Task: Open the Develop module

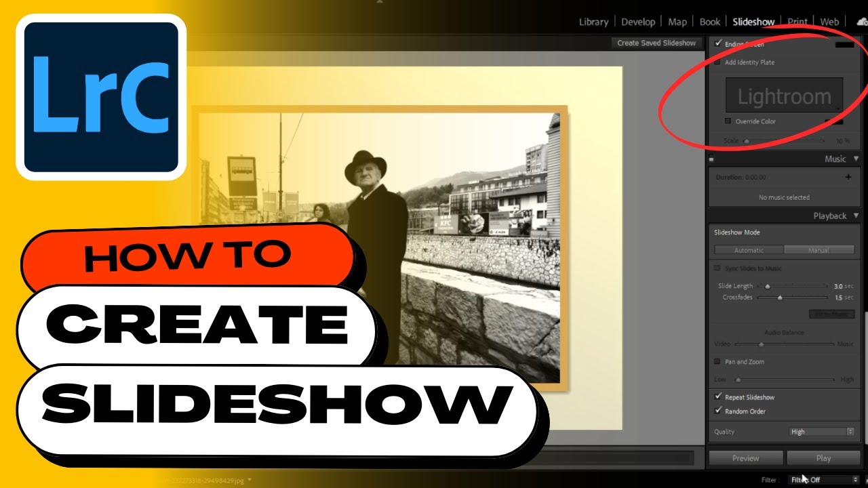Action: (x=638, y=22)
